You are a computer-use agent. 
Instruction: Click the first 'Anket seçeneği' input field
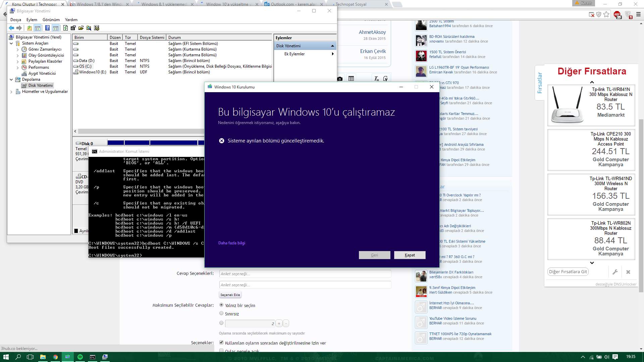point(305,274)
